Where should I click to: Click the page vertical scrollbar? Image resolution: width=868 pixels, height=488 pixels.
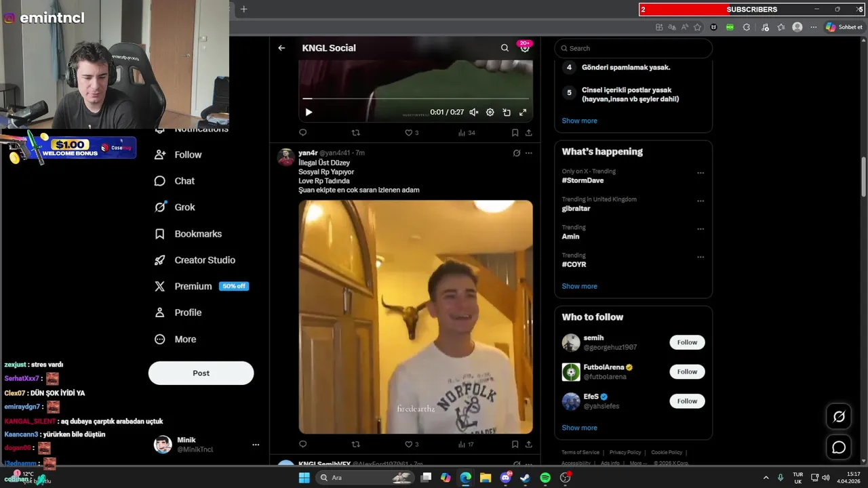[864, 176]
